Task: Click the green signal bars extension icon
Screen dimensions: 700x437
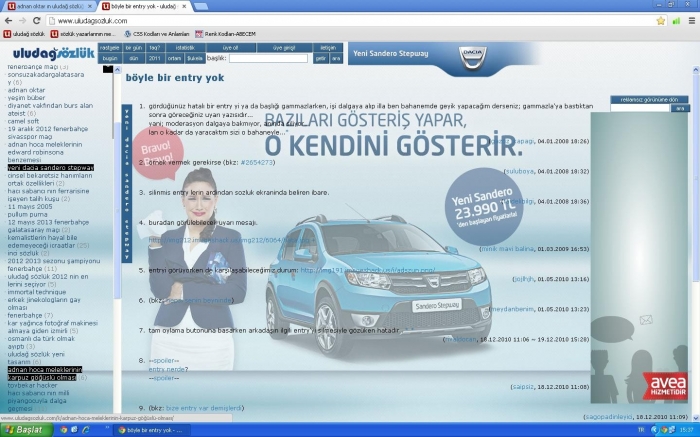Action: point(676,21)
